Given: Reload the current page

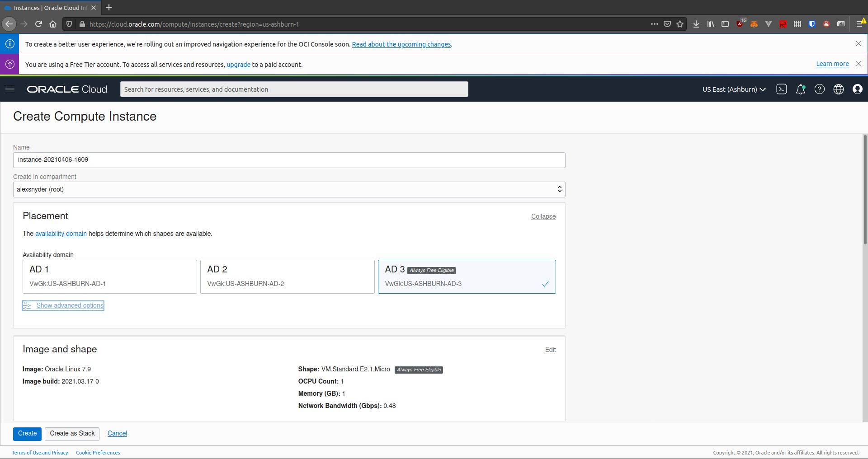Looking at the screenshot, I should click(38, 24).
